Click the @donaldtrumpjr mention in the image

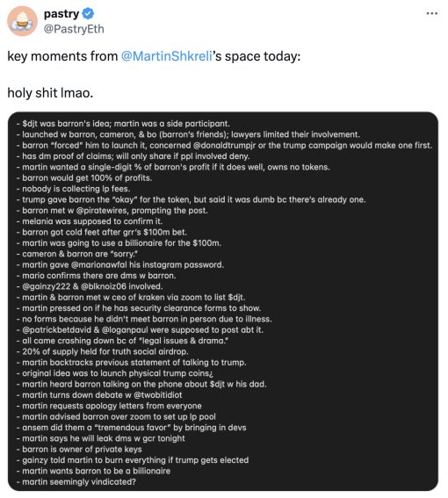(224, 145)
